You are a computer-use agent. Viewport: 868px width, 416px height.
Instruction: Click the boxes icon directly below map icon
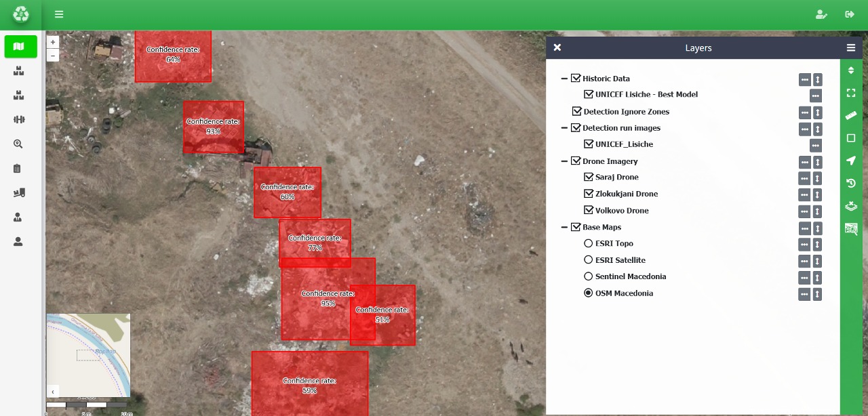click(18, 70)
